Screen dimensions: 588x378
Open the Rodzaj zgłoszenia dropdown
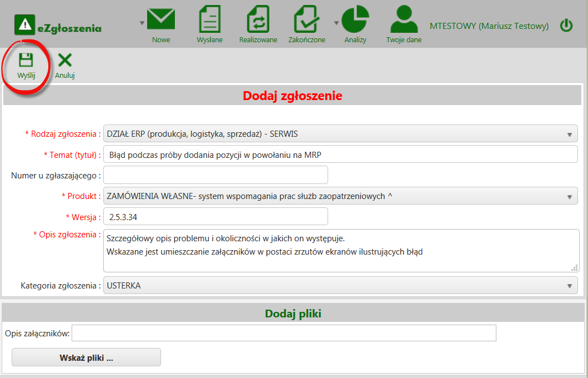[340, 133]
